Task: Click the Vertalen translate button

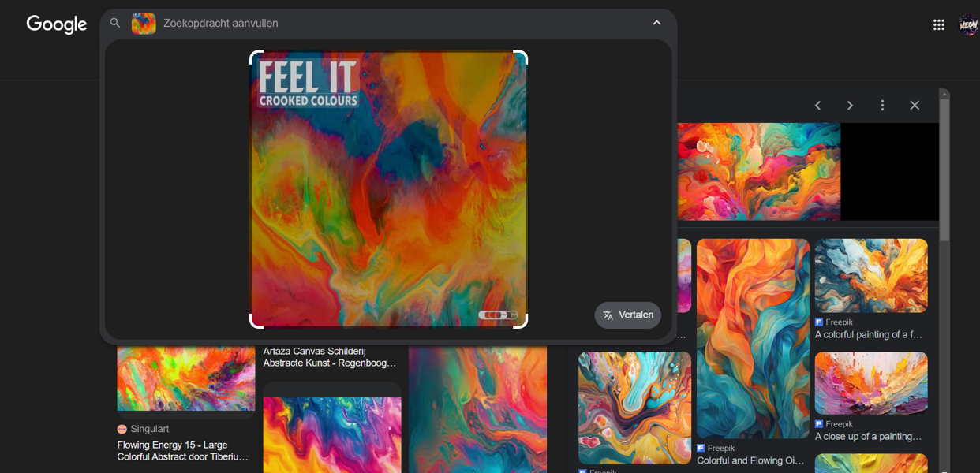Action: (x=628, y=315)
